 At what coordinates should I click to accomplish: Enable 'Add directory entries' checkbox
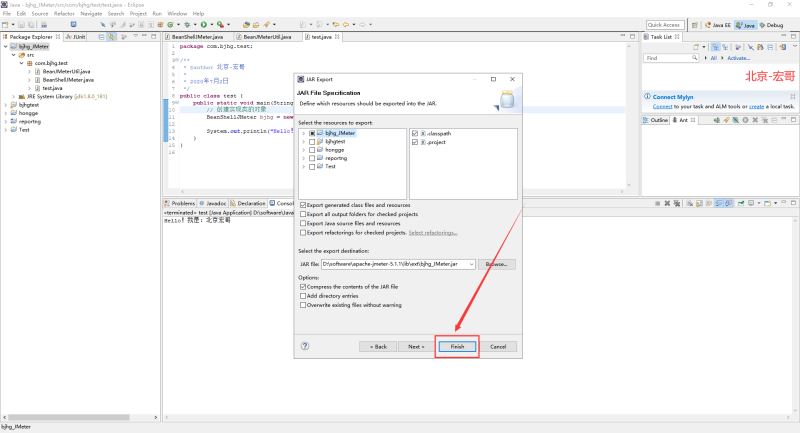(x=304, y=296)
